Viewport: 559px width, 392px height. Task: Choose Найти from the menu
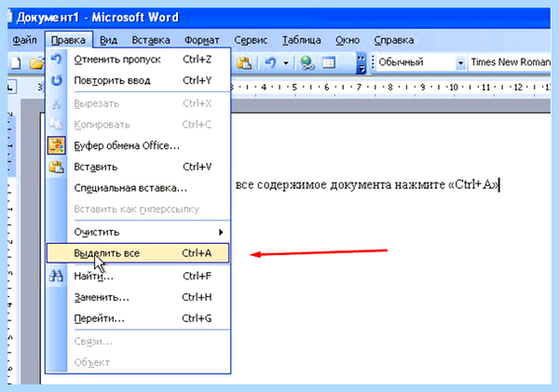pyautogui.click(x=138, y=276)
